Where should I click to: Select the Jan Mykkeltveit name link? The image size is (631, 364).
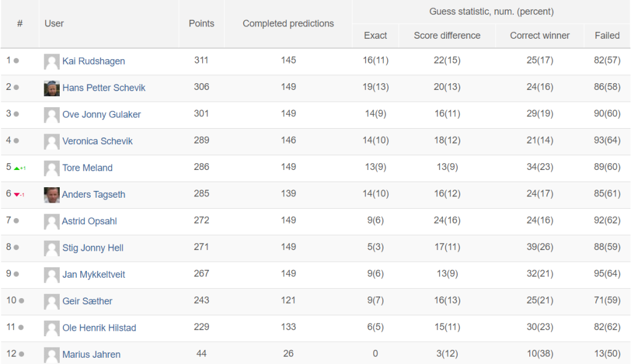point(94,274)
